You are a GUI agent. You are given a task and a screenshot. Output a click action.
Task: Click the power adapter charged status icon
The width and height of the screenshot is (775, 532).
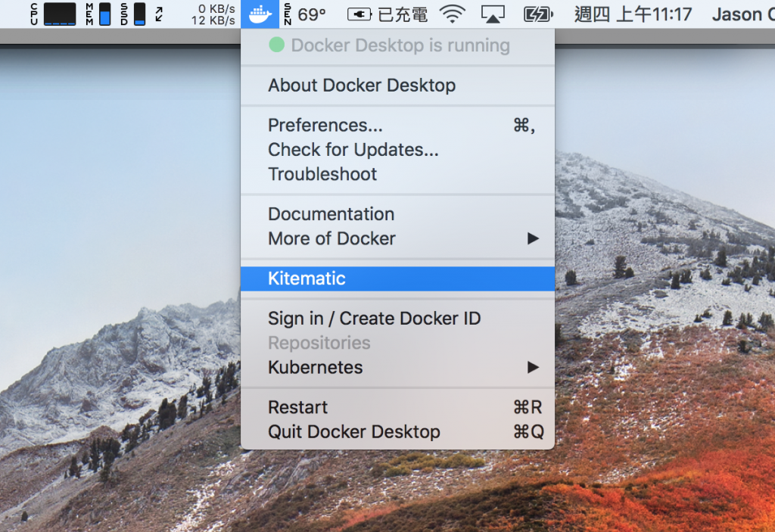point(387,14)
